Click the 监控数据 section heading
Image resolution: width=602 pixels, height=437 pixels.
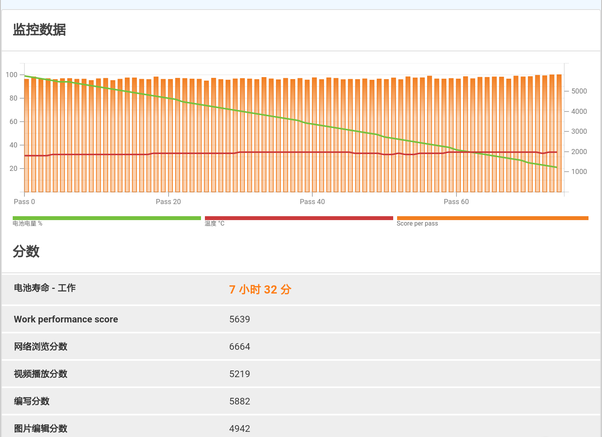40,30
